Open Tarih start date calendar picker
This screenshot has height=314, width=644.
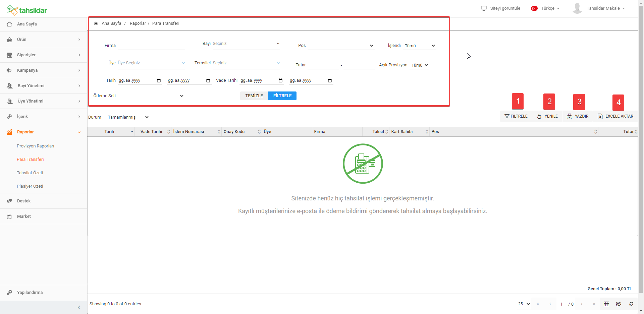(159, 80)
